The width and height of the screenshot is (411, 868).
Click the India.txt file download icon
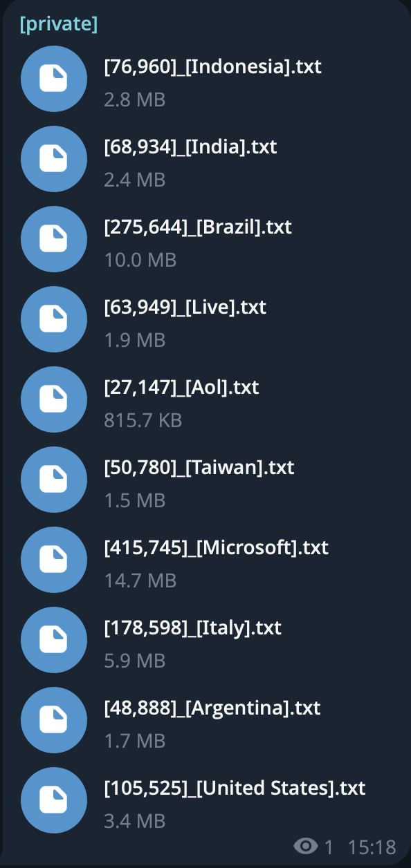(54, 159)
